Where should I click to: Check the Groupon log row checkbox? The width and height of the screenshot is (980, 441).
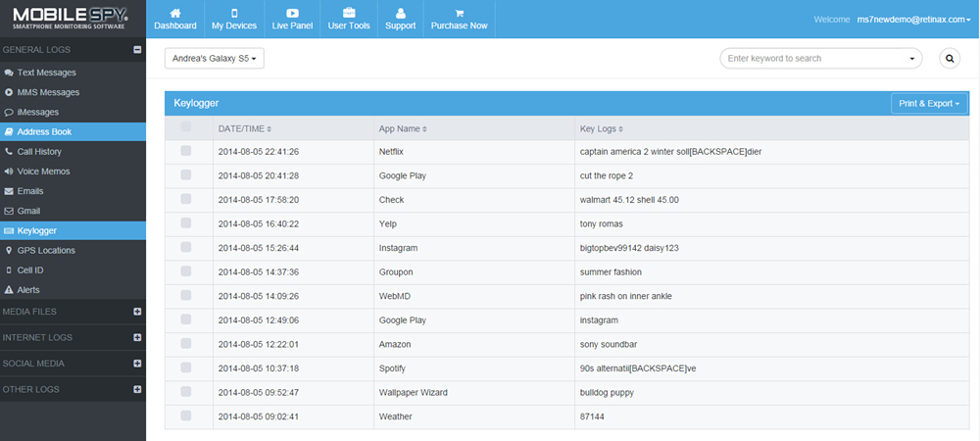[185, 271]
